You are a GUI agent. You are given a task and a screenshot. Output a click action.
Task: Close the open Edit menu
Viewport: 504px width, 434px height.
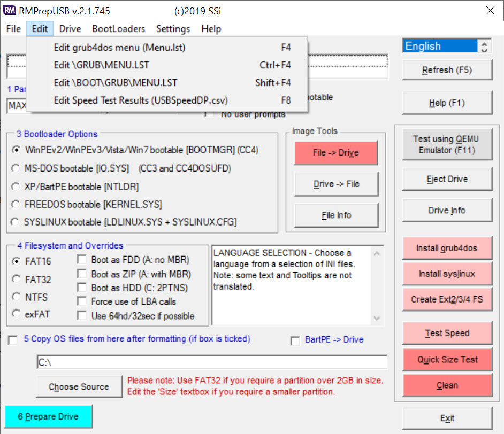point(40,29)
